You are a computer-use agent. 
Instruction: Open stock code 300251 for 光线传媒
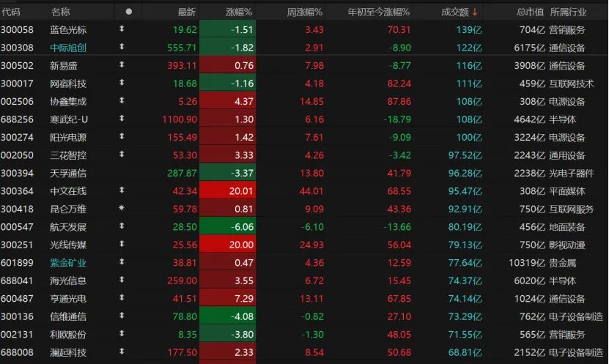(x=16, y=245)
